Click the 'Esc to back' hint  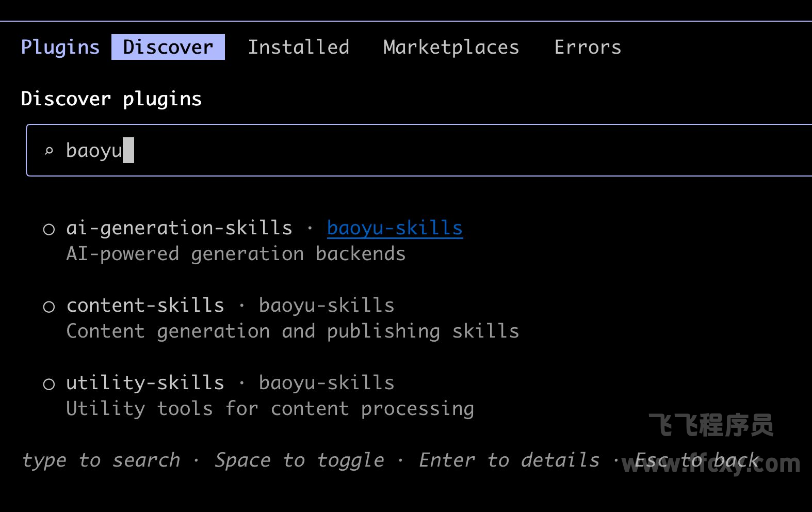[x=696, y=460]
